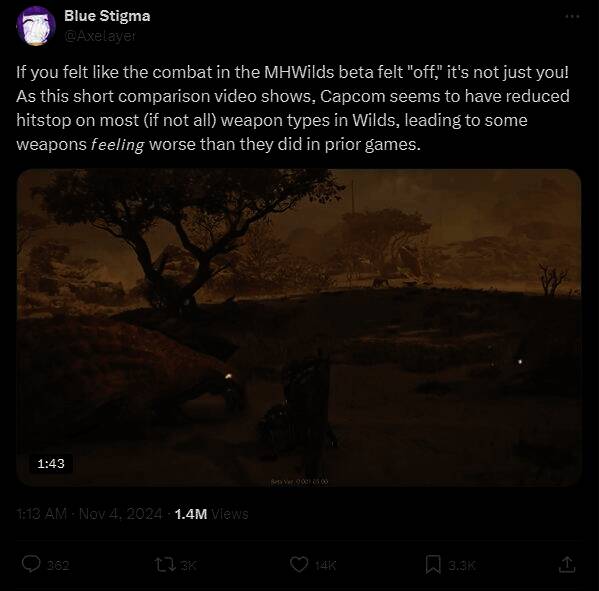Like the post with heart icon
Screen dimensions: 599x591
[x=299, y=564]
